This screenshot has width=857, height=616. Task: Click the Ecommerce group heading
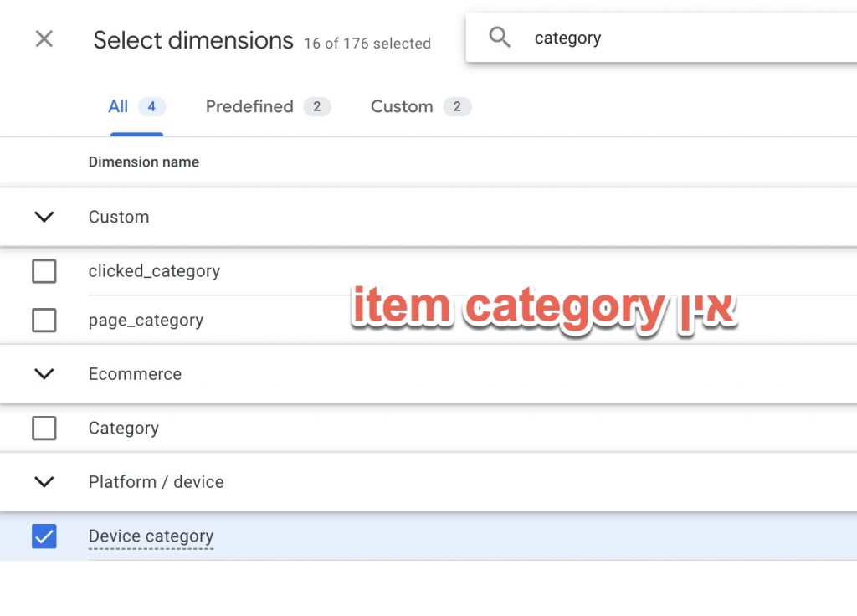click(135, 374)
